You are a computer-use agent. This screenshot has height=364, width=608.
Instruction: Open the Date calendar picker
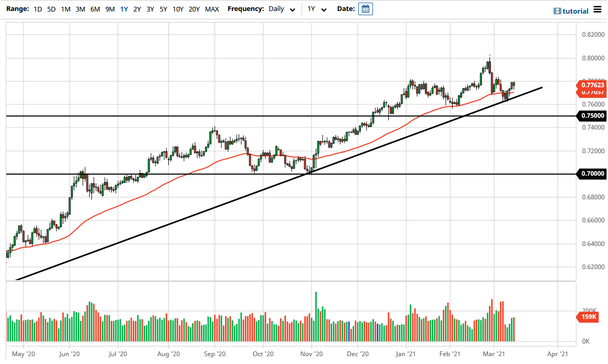coord(365,8)
